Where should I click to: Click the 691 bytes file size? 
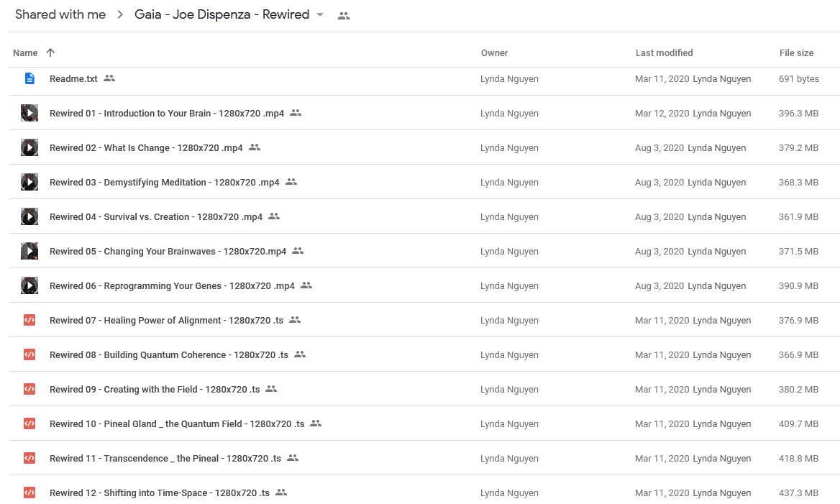[799, 79]
